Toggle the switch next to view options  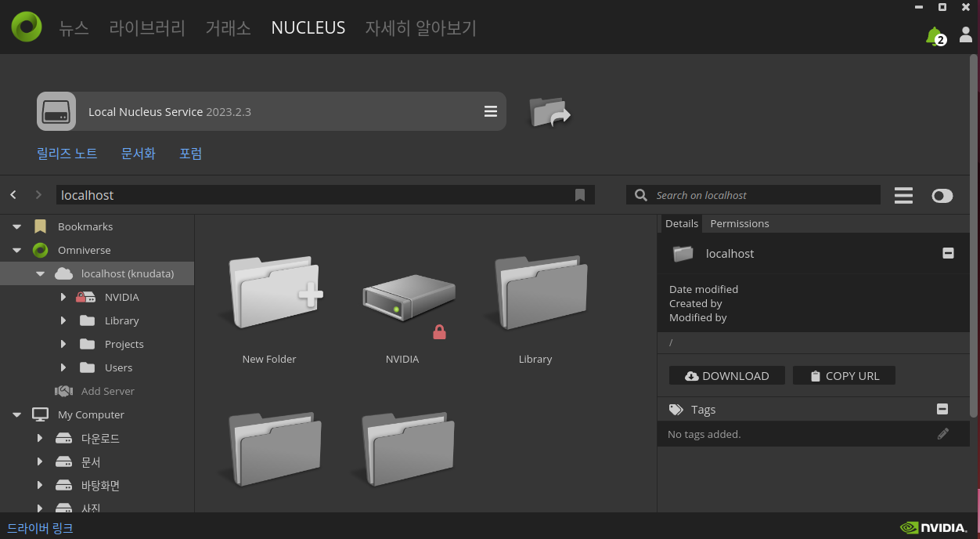pyautogui.click(x=942, y=195)
